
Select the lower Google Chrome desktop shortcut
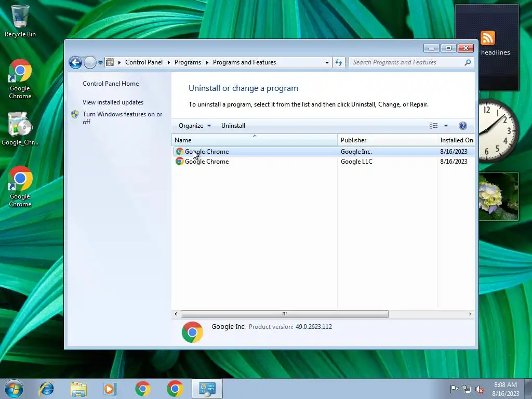pos(20,187)
